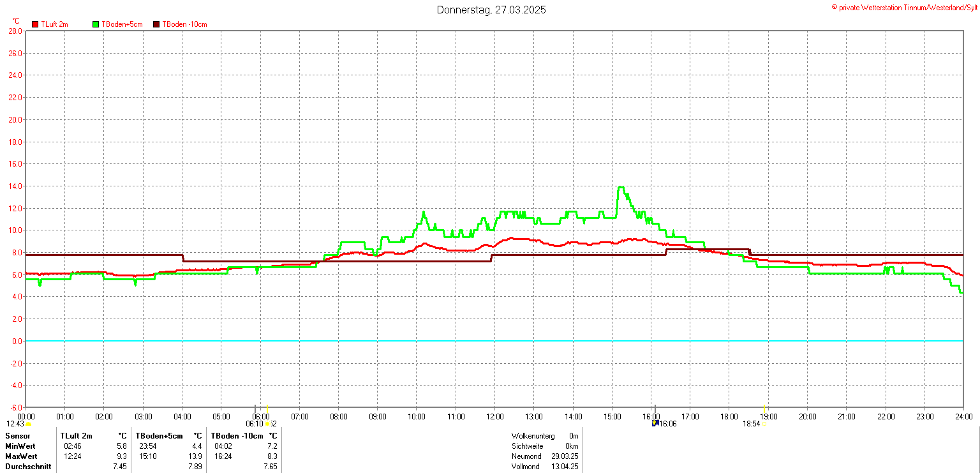980x473 pixels.
Task: Select the yellow sunset marker near 19:00
Action: [x=764, y=408]
